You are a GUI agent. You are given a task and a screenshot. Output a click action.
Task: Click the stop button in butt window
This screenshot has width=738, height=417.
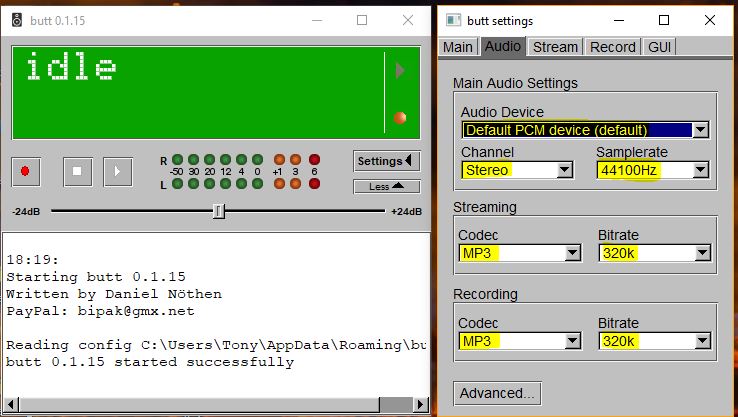click(78, 171)
